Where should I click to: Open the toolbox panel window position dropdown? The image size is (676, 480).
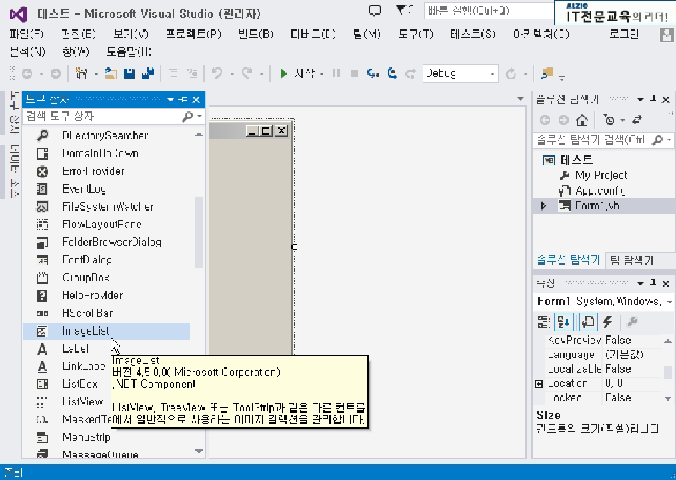(170, 100)
